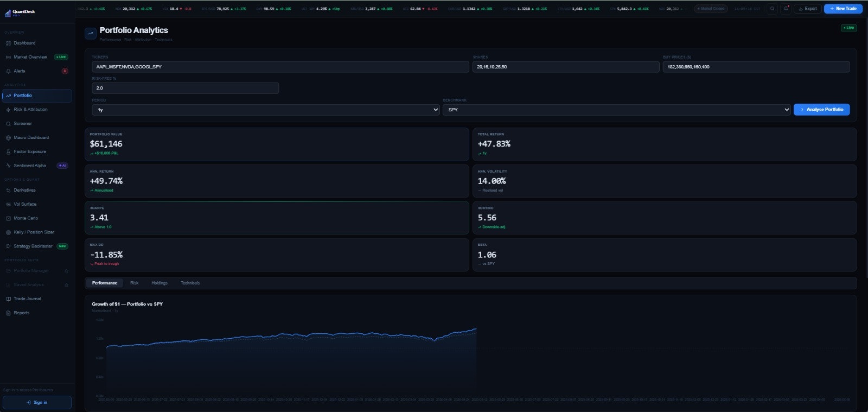Select the Technicals tab
This screenshot has width=868, height=412.
(190, 283)
